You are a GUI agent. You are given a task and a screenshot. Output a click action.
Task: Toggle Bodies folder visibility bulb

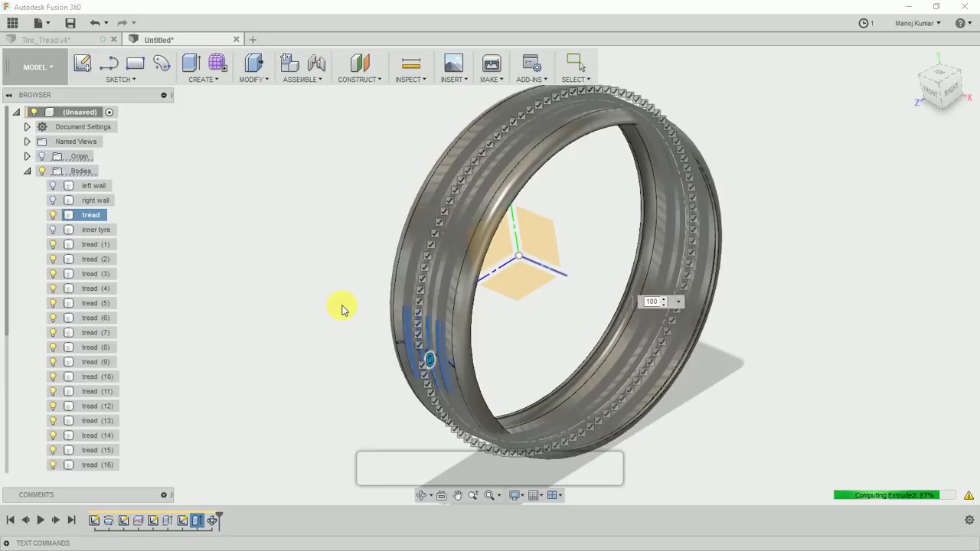(42, 171)
